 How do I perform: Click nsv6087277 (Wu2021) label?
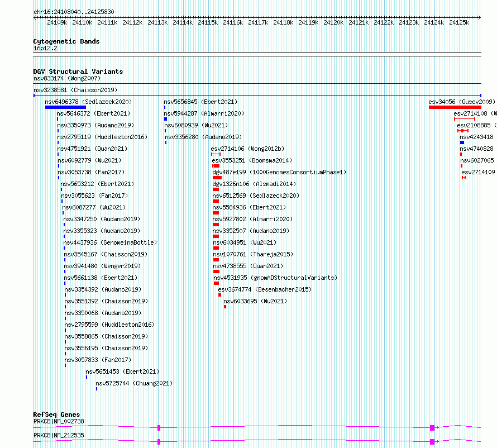click(94, 207)
